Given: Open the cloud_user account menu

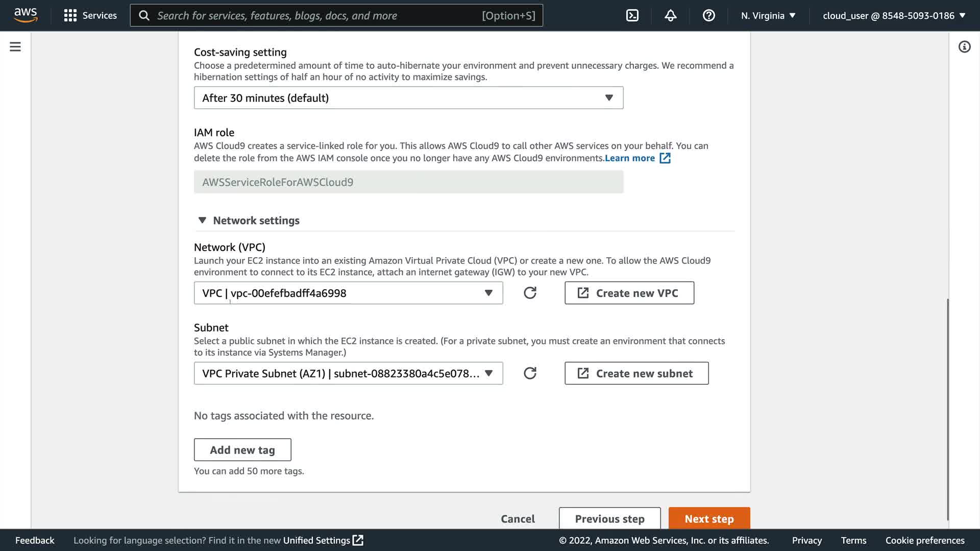Looking at the screenshot, I should tap(894, 15).
